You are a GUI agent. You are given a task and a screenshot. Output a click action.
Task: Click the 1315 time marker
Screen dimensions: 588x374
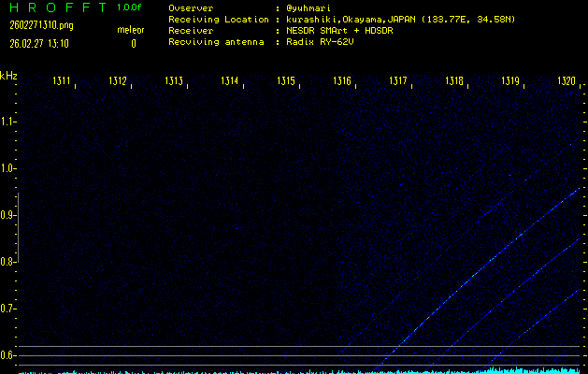pos(286,82)
